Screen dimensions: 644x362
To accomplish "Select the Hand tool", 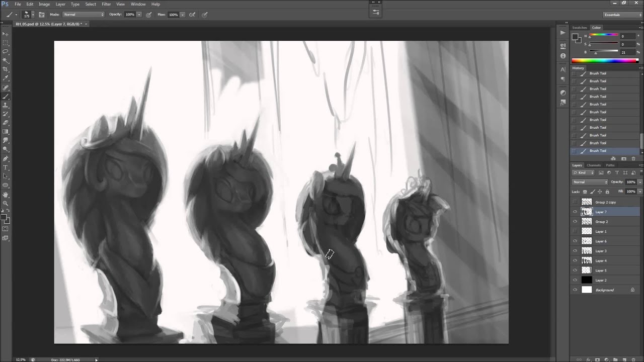I will click(6, 195).
